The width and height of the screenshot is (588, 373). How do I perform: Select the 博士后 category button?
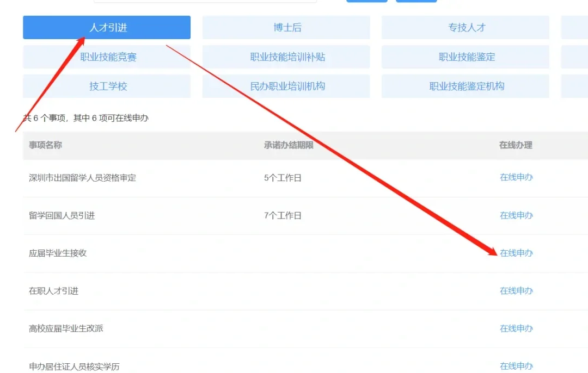[x=286, y=27]
